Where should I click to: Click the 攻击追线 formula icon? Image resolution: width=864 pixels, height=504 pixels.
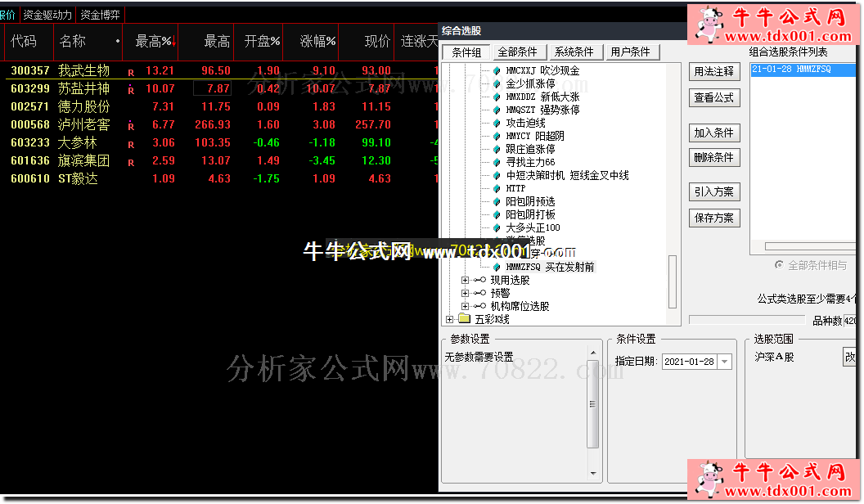pos(497,123)
